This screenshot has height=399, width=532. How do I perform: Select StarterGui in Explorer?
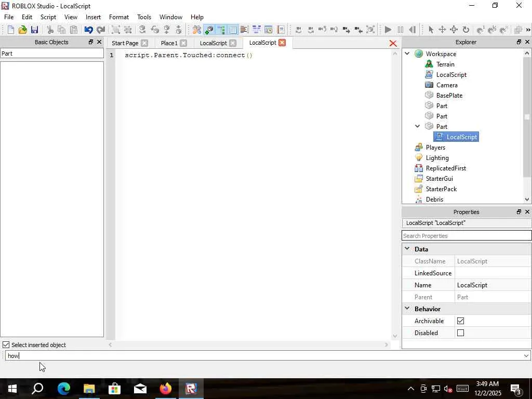click(440, 179)
